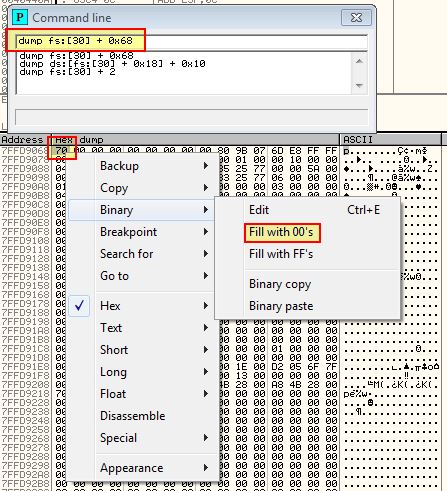Click the Appearance submenu arrow

[x=206, y=468]
